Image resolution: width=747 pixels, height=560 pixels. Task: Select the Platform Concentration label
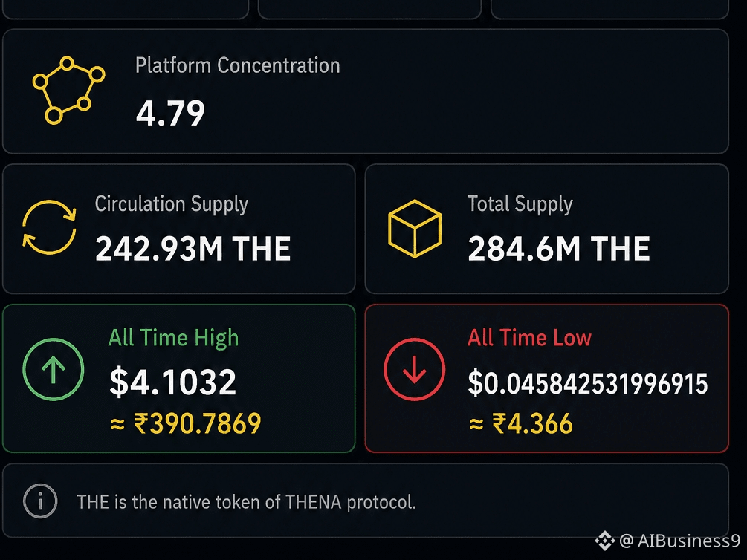pos(238,65)
